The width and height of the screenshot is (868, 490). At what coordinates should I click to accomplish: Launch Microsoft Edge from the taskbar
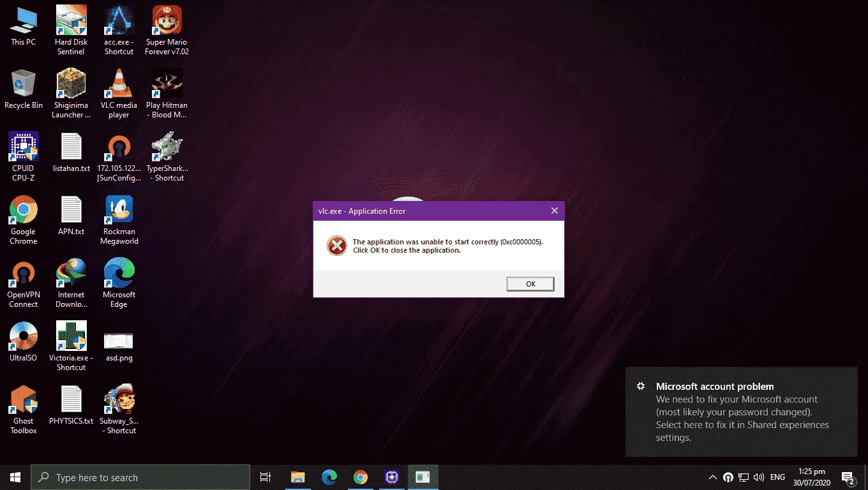click(329, 477)
